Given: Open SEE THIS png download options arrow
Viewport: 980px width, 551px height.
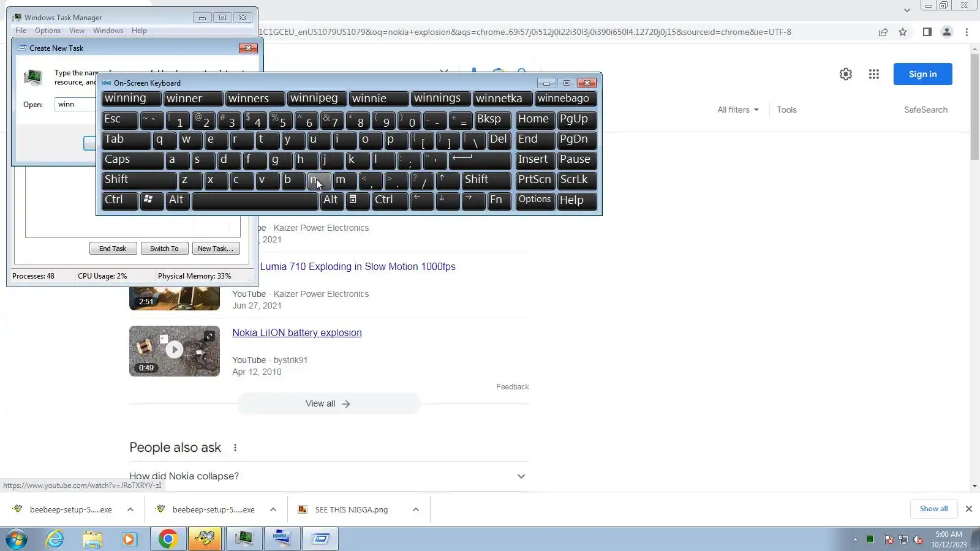Looking at the screenshot, I should (x=416, y=509).
